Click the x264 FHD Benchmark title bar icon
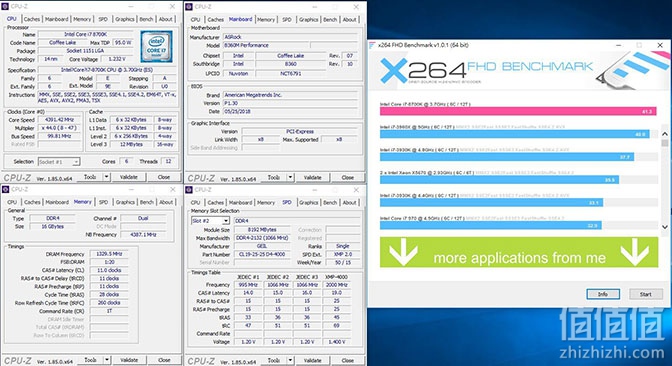The width and height of the screenshot is (672, 366). click(372, 45)
